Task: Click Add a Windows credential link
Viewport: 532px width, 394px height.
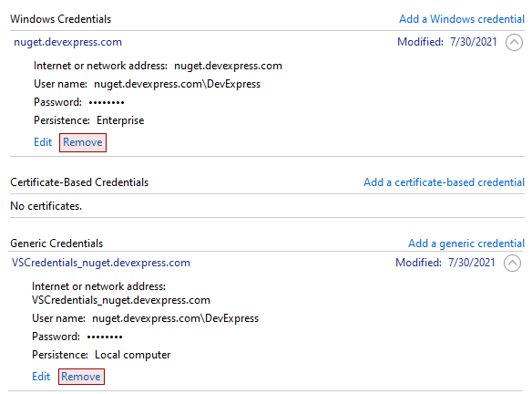Action: [462, 19]
